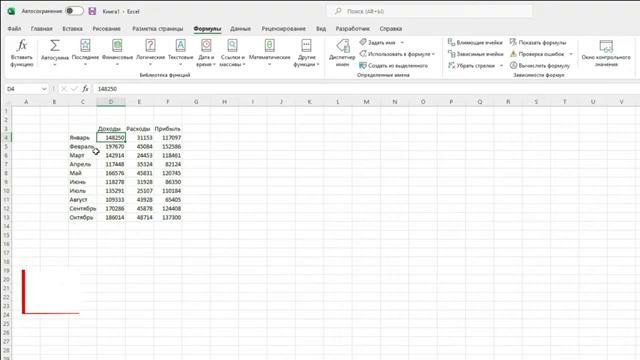Click the Save floppy disk icon
The height and width of the screenshot is (360, 640).
(x=92, y=11)
